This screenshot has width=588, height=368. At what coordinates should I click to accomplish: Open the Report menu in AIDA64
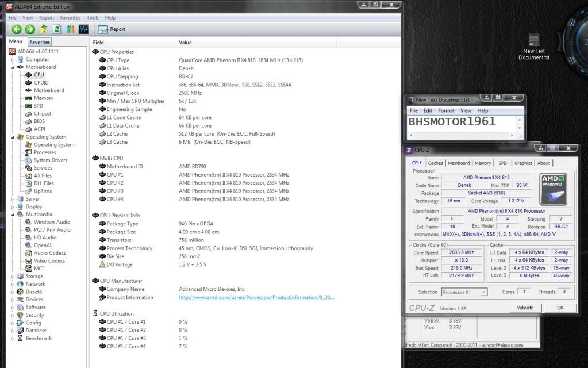pos(47,18)
